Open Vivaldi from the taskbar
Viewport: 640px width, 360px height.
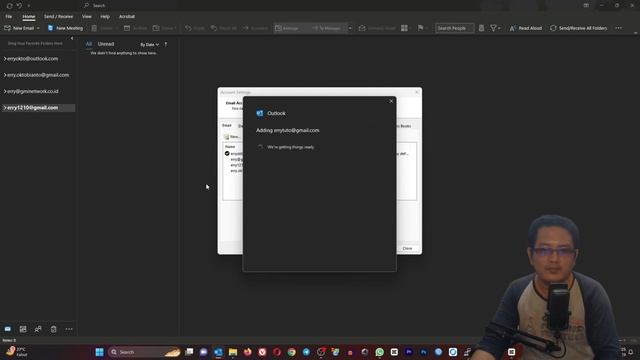[262, 352]
